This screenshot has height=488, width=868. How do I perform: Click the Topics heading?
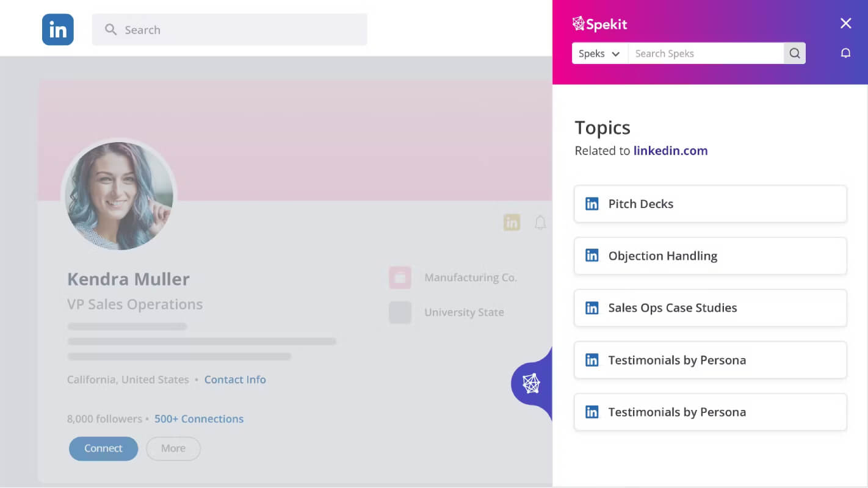tap(602, 127)
